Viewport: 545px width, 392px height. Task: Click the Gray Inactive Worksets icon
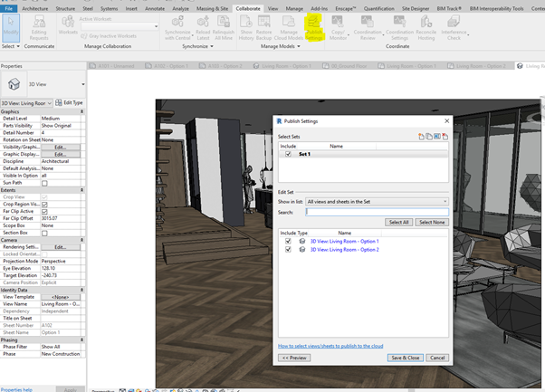[x=84, y=36]
